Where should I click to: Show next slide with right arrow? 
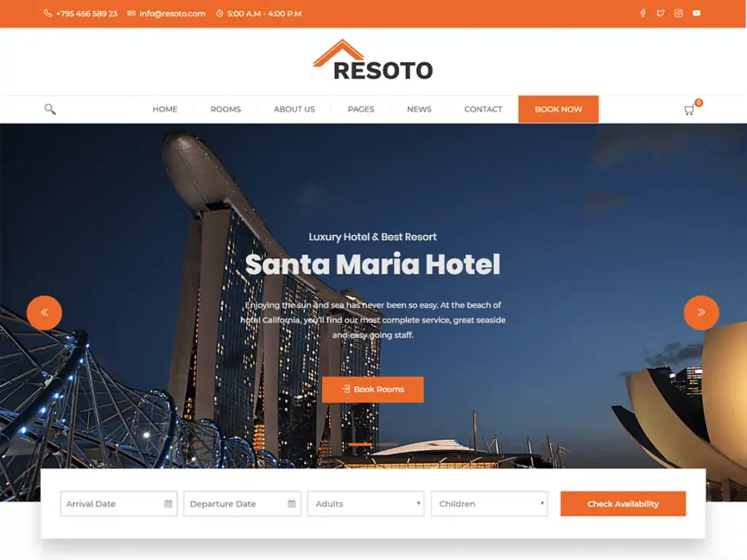tap(701, 313)
